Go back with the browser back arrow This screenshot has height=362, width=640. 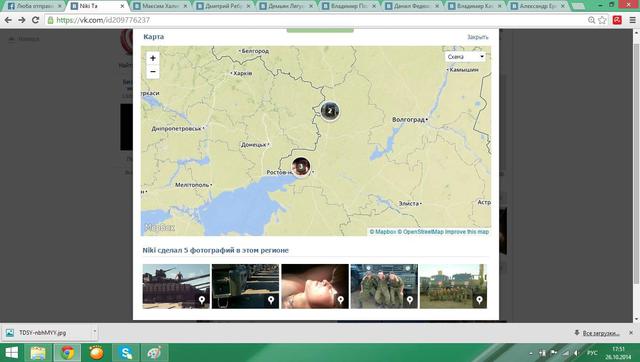(x=8, y=20)
